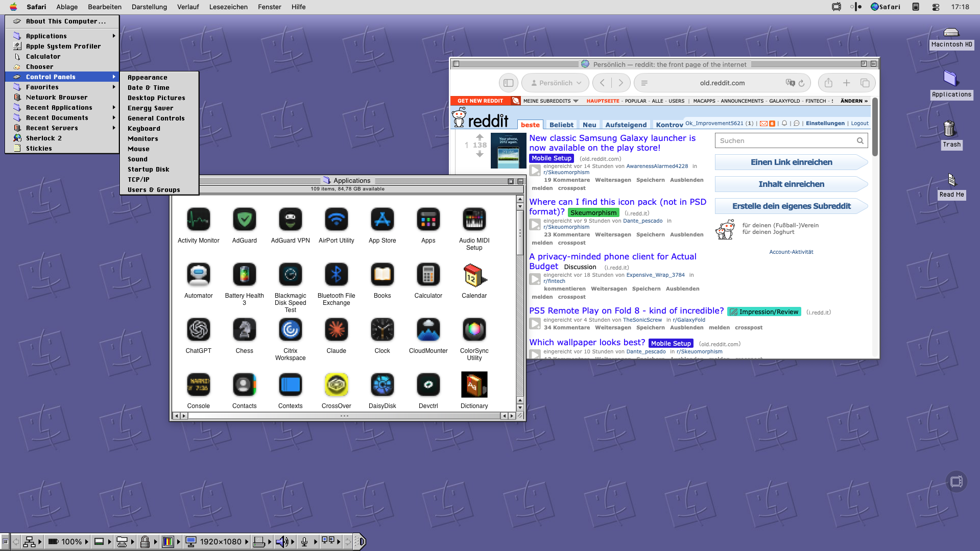Expand the Actual Budget post preview
980x551 pixels.
click(x=535, y=279)
